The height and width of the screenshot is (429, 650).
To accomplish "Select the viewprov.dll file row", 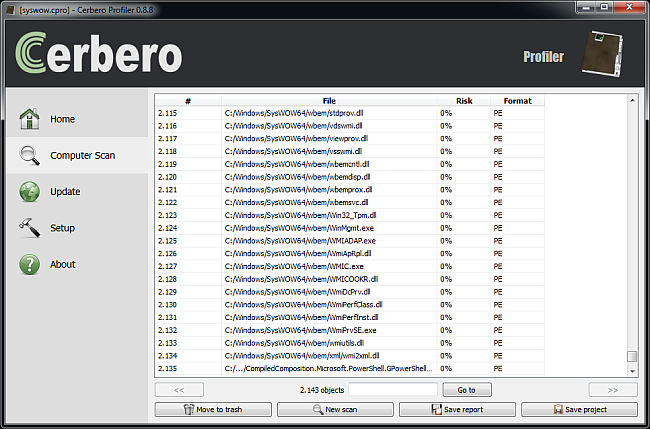I will (x=350, y=138).
